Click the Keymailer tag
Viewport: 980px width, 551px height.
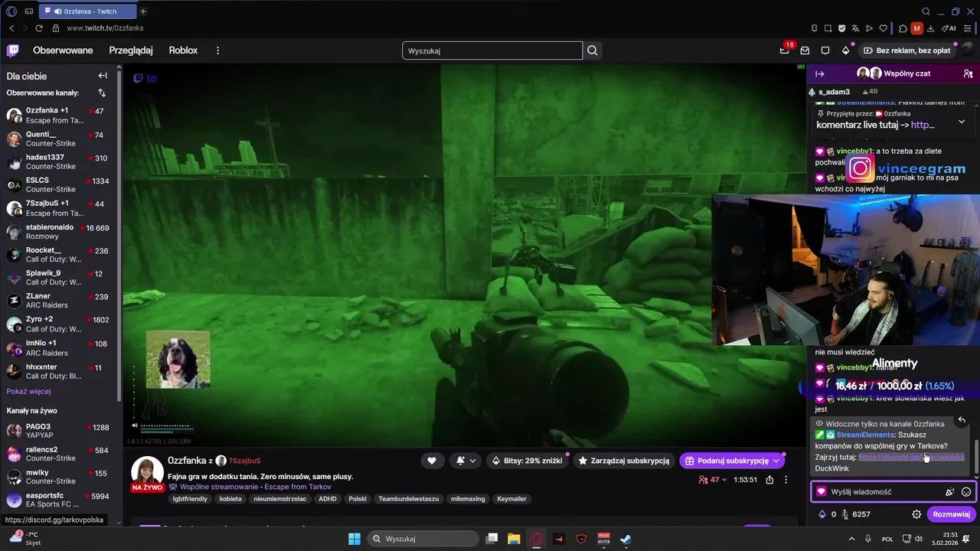(511, 499)
